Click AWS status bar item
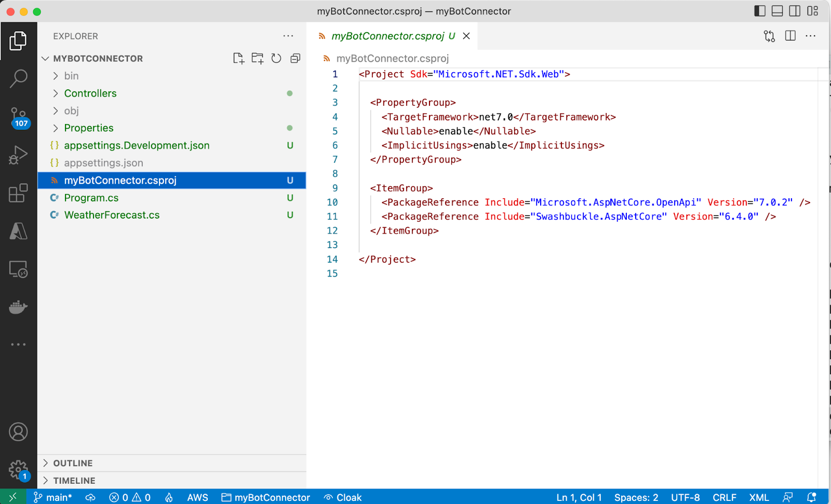Image resolution: width=831 pixels, height=504 pixels. point(197,497)
